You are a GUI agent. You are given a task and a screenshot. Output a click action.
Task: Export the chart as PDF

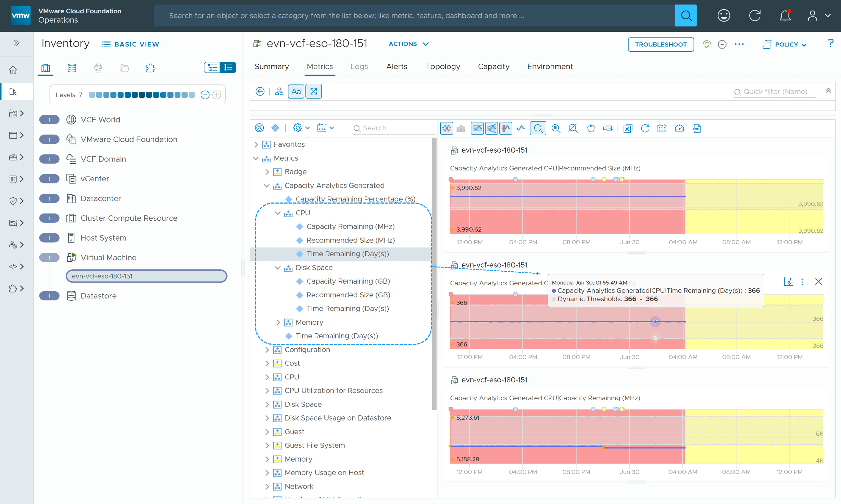697,128
